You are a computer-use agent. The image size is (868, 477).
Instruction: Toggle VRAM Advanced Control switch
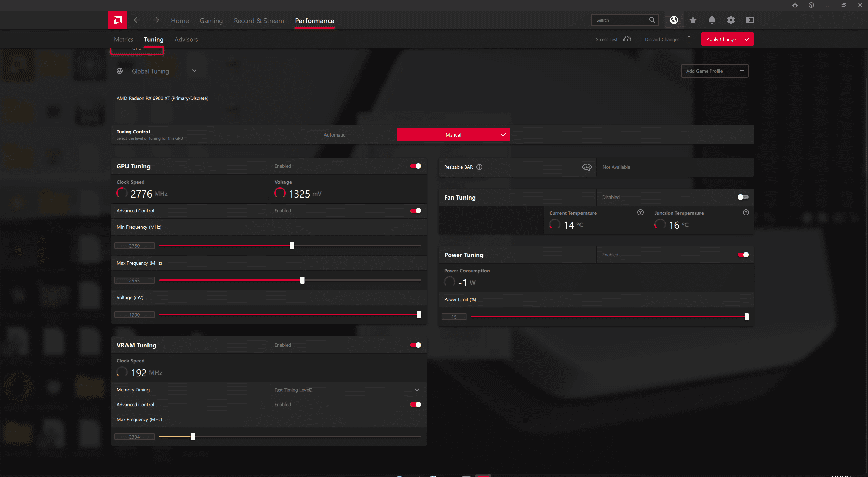pyautogui.click(x=416, y=405)
